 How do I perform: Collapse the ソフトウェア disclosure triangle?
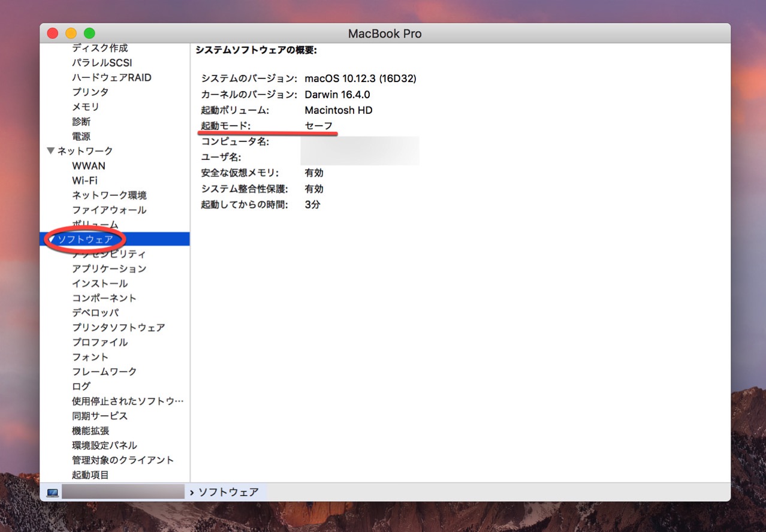[52, 239]
